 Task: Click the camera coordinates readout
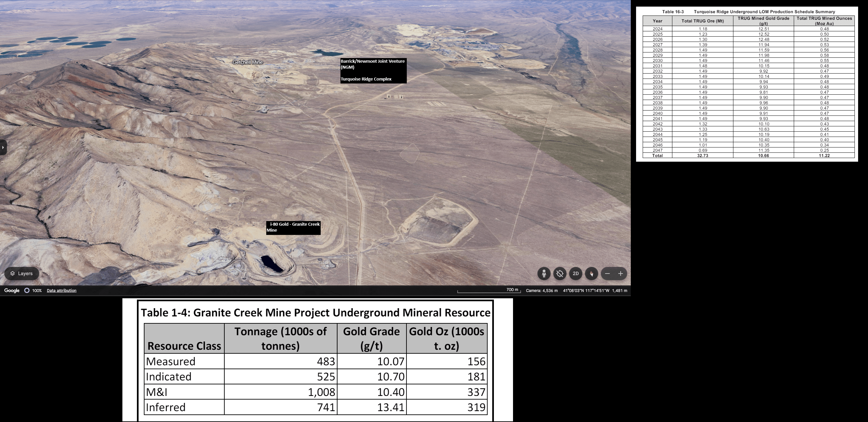click(x=589, y=290)
